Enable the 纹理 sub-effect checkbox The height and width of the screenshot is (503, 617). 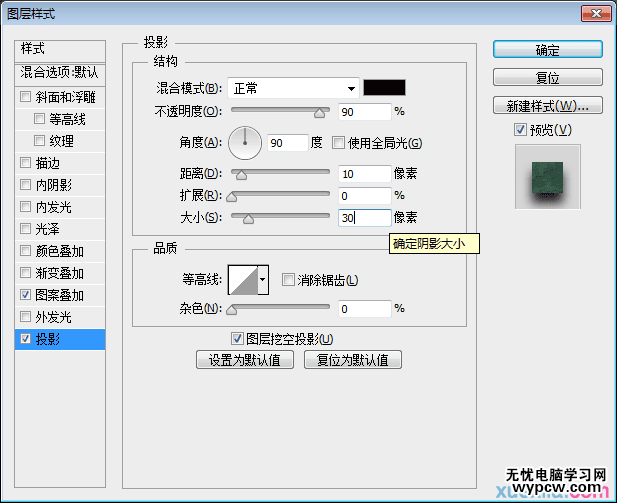tap(39, 141)
